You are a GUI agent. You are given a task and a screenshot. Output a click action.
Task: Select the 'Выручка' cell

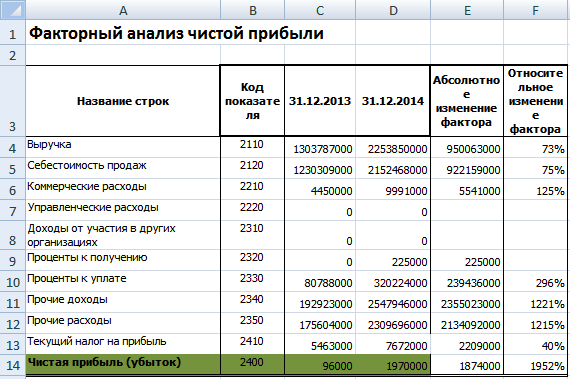click(123, 147)
